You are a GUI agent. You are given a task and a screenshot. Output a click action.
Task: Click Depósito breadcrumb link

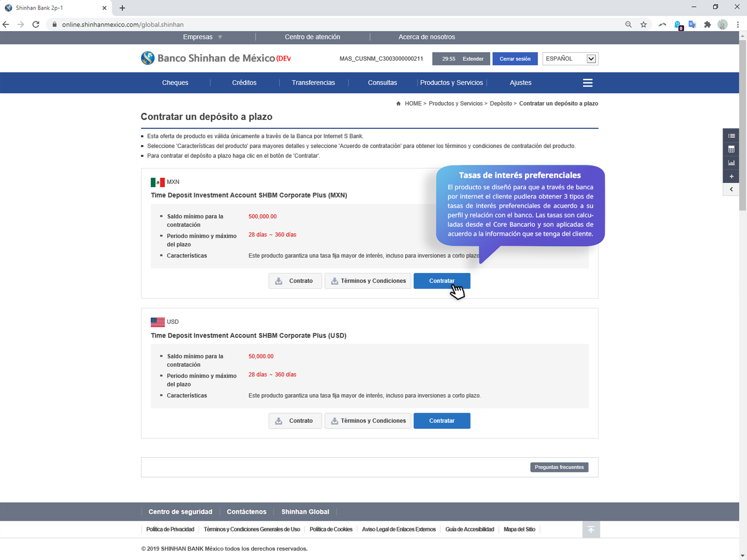coord(501,104)
